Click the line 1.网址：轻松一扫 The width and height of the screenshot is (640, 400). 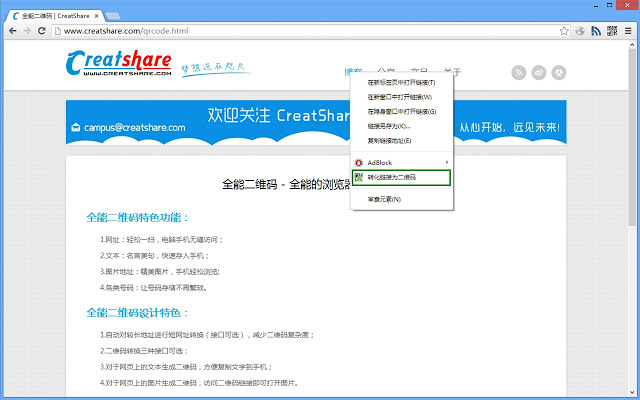(x=162, y=240)
